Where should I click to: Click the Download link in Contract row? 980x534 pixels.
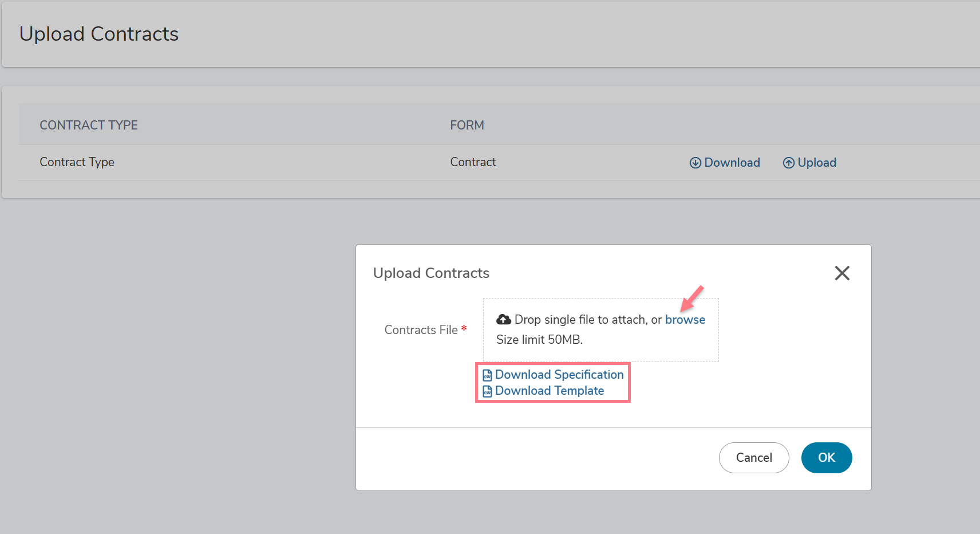point(725,163)
